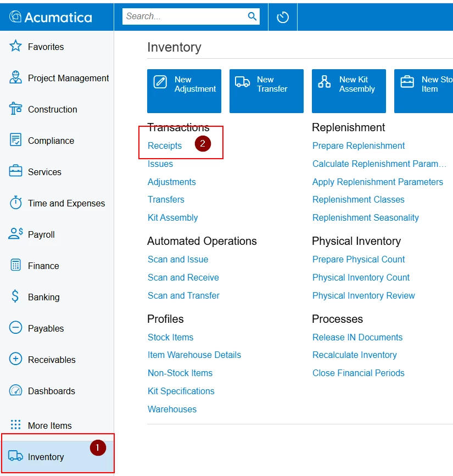This screenshot has height=476, width=453.
Task: Open the Adjustments link
Action: pyautogui.click(x=172, y=182)
